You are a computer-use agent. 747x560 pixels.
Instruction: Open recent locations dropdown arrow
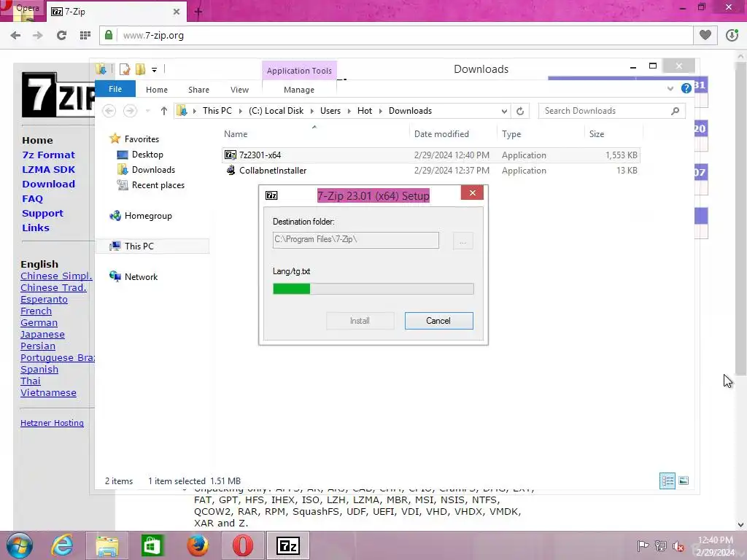(147, 111)
